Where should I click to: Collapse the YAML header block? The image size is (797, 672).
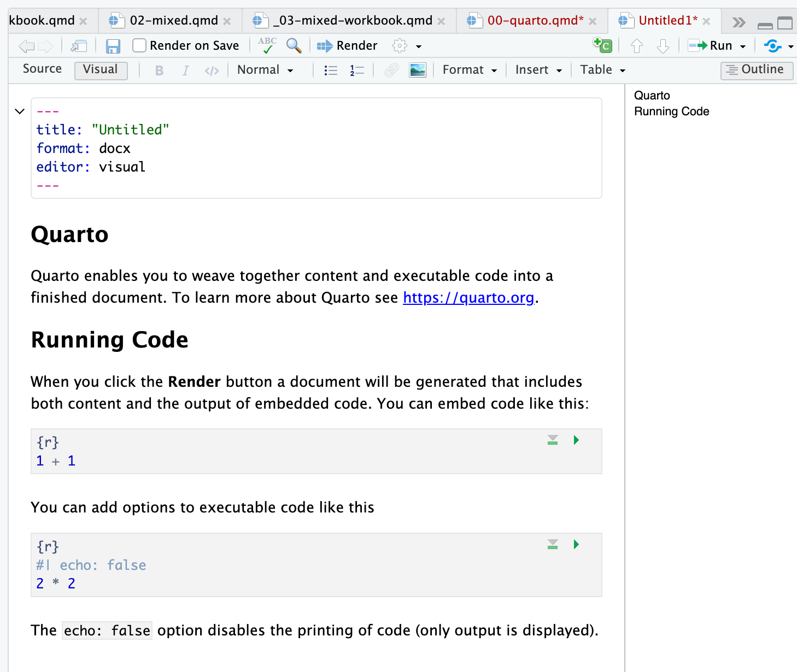(20, 111)
